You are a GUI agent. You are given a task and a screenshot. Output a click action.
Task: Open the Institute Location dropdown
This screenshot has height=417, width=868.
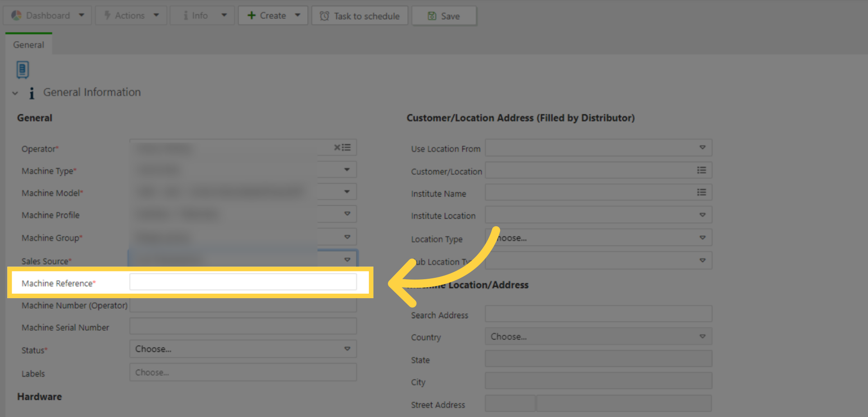click(599, 215)
